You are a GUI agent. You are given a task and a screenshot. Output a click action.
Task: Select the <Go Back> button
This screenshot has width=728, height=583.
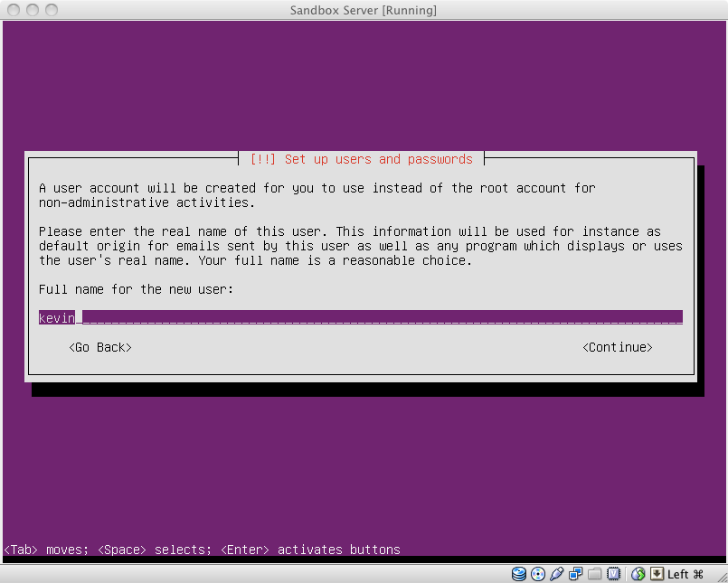tap(100, 347)
